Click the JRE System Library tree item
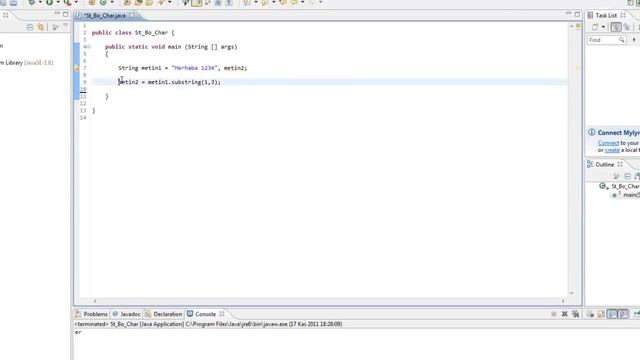 27,63
